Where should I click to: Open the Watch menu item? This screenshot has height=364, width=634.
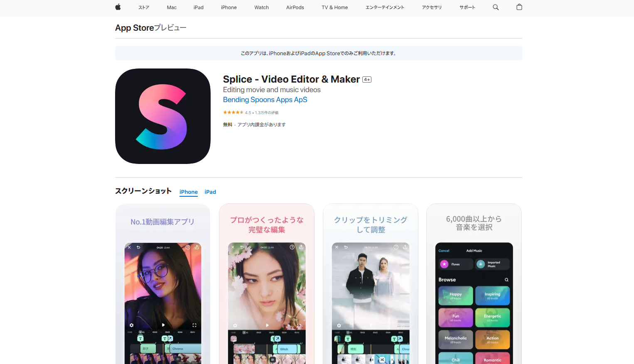(x=261, y=7)
